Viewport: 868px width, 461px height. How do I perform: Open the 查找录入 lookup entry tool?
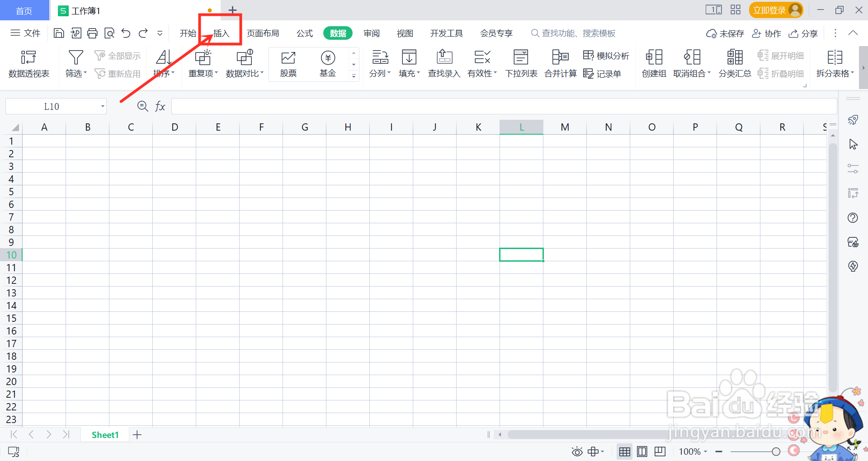(x=443, y=63)
